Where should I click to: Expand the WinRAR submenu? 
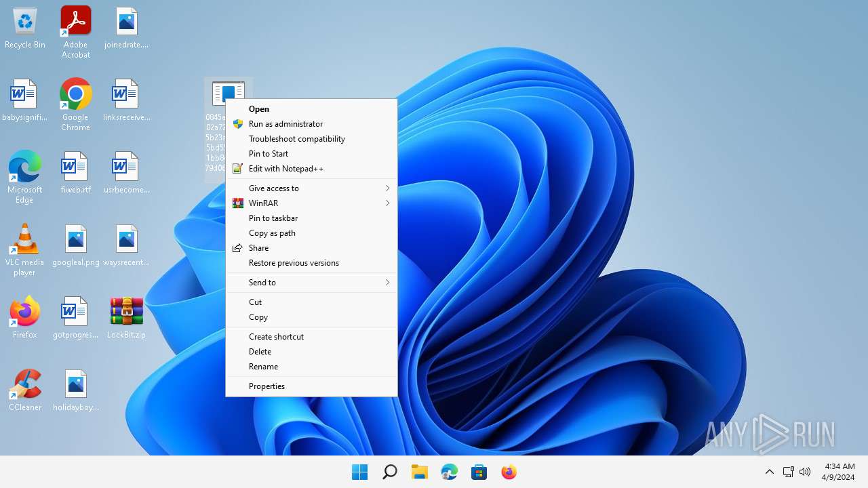311,203
